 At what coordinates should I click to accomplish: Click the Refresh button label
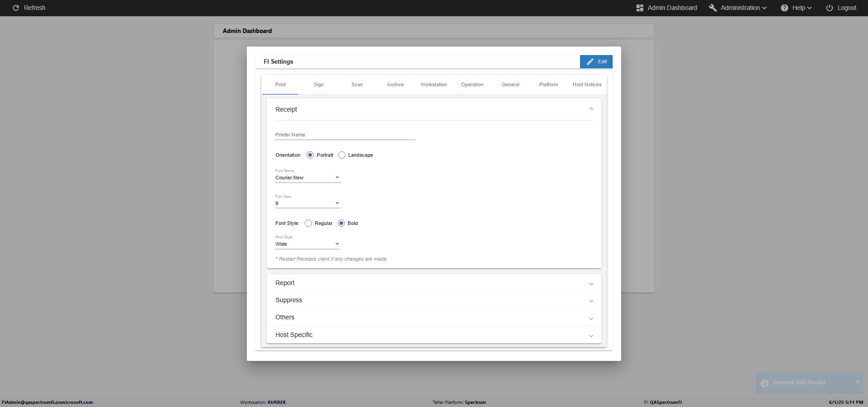pyautogui.click(x=35, y=8)
